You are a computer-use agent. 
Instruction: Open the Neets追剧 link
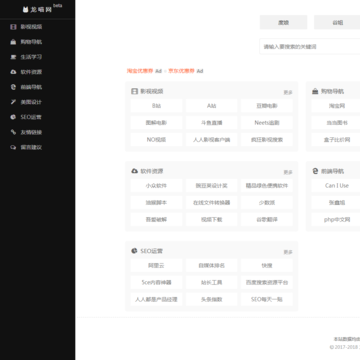(267, 123)
